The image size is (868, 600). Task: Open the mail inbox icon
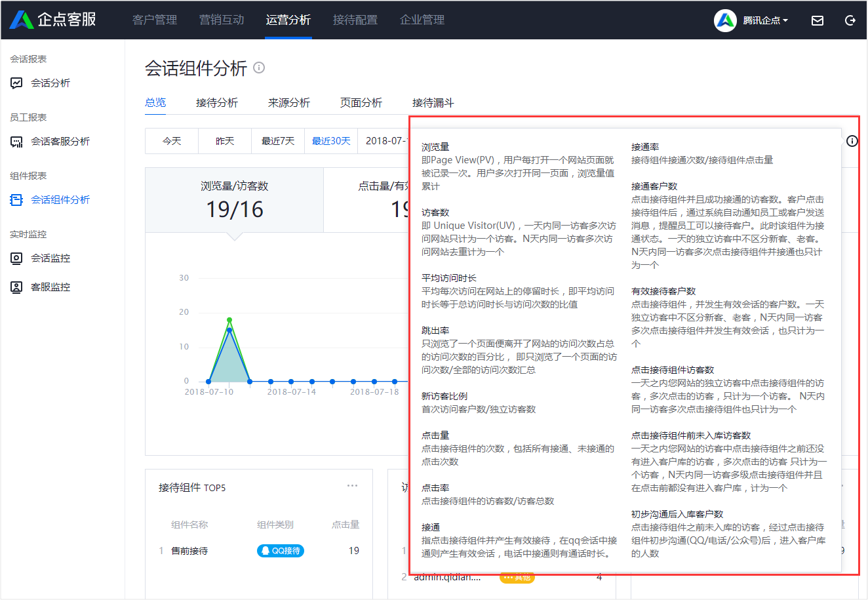[x=818, y=20]
